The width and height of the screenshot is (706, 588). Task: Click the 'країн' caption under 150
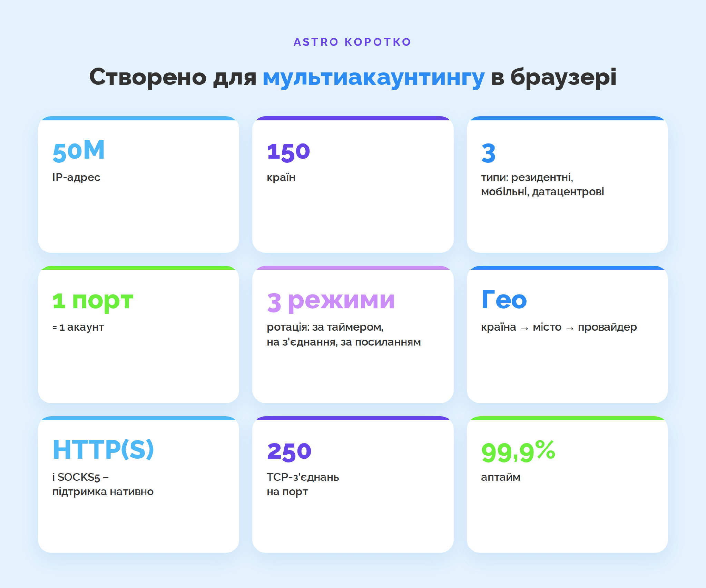(281, 178)
